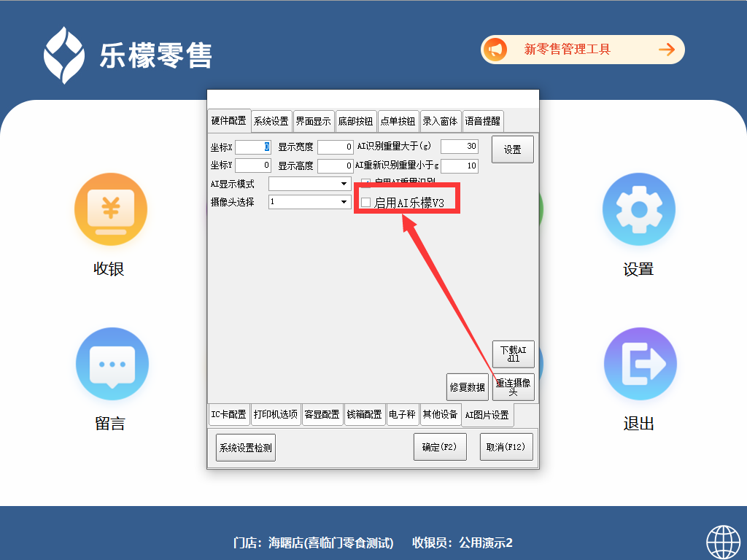Switch to the 录入窗体 tab
The height and width of the screenshot is (560, 747).
(x=440, y=121)
